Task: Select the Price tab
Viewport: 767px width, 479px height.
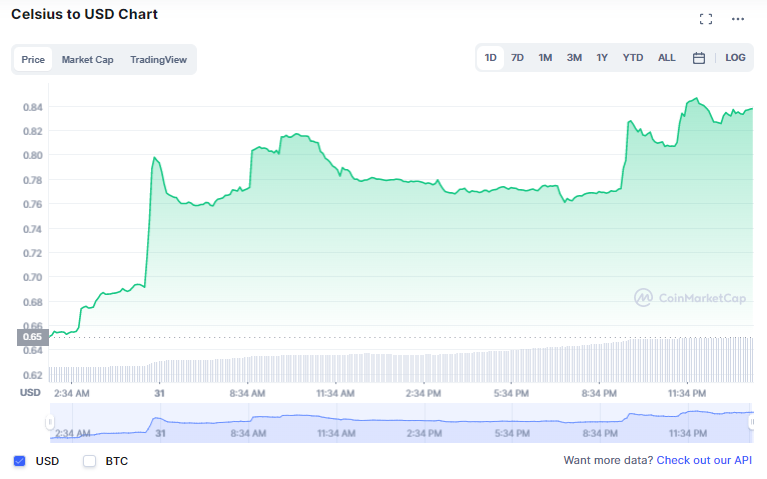Action: pyautogui.click(x=33, y=60)
